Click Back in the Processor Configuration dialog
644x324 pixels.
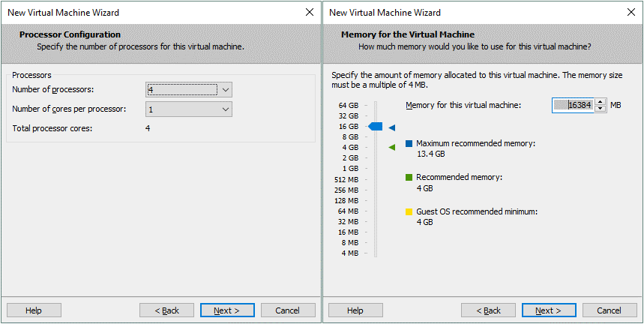(x=167, y=310)
